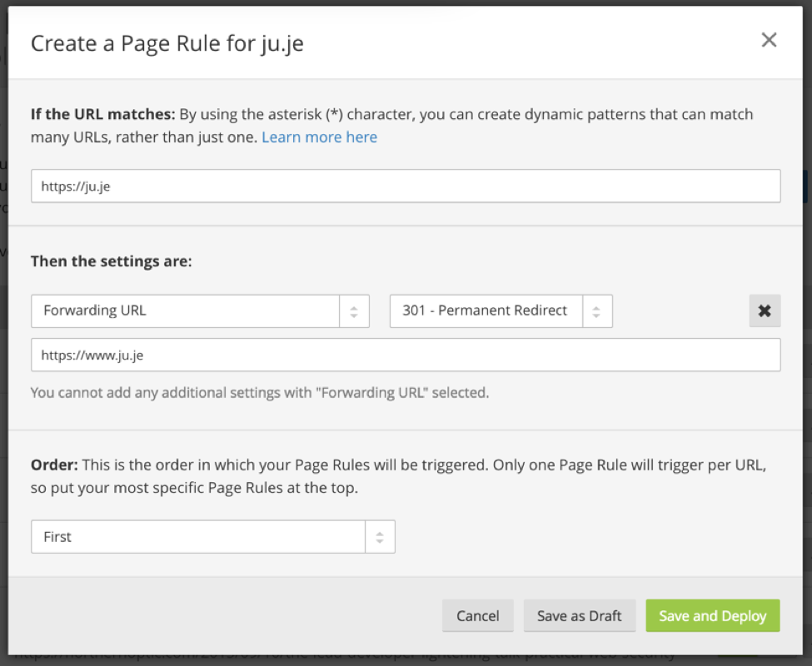
Task: Click the arrows on the Order selector
Action: tap(380, 537)
